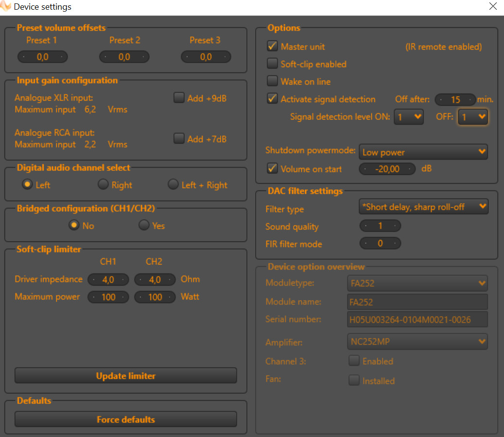
Task: Check the Fan Installed box
Action: click(354, 380)
